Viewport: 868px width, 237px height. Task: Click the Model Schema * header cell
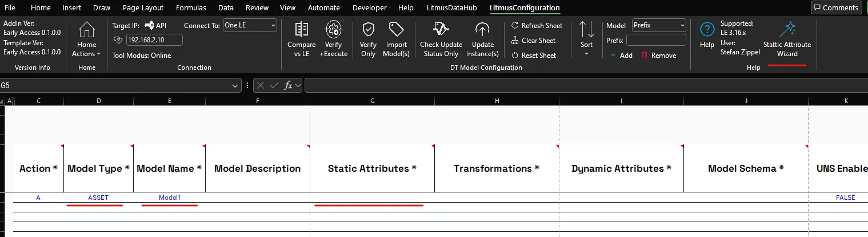point(746,168)
